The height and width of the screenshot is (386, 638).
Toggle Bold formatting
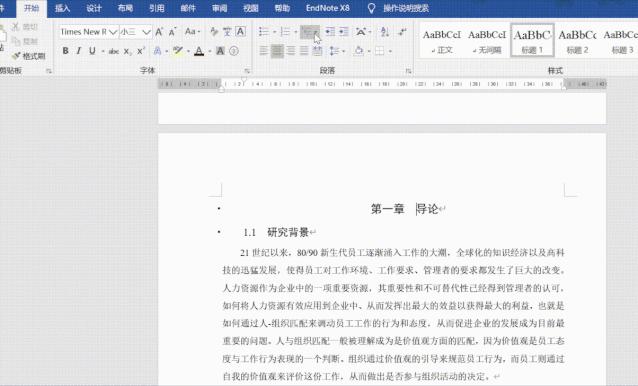(66, 51)
